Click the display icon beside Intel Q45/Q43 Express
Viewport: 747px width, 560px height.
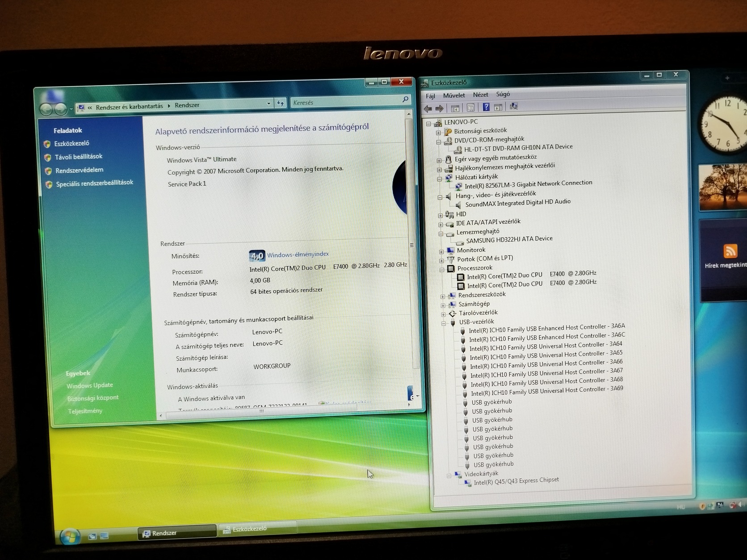click(467, 483)
